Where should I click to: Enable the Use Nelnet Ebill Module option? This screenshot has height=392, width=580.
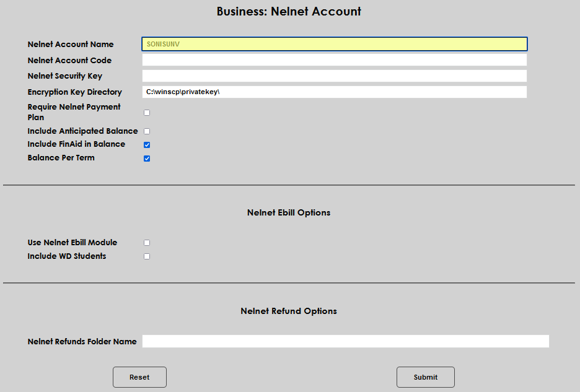pyautogui.click(x=146, y=242)
